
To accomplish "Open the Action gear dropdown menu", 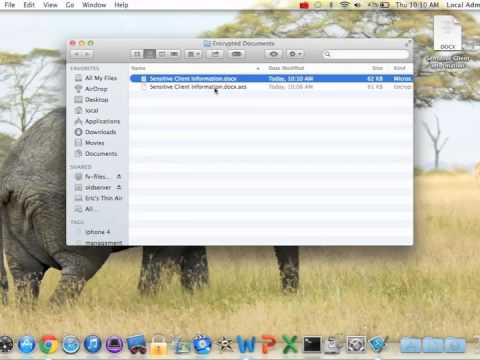I will pyautogui.click(x=295, y=54).
